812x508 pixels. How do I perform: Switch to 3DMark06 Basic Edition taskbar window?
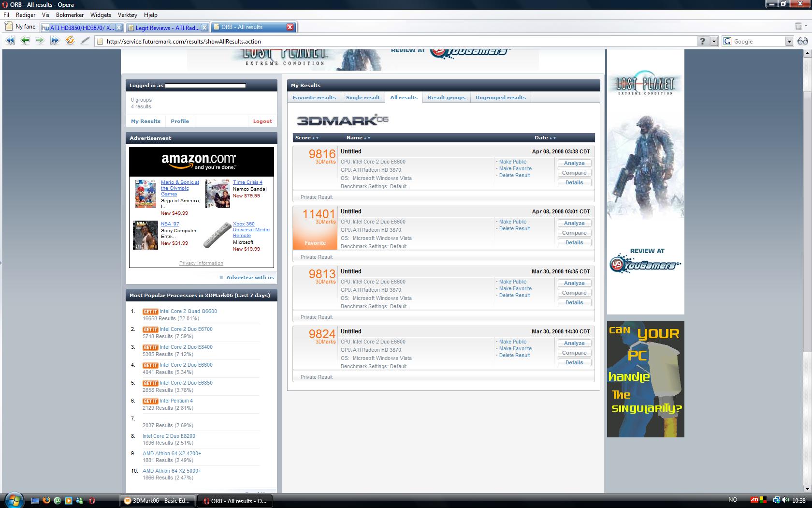point(158,501)
